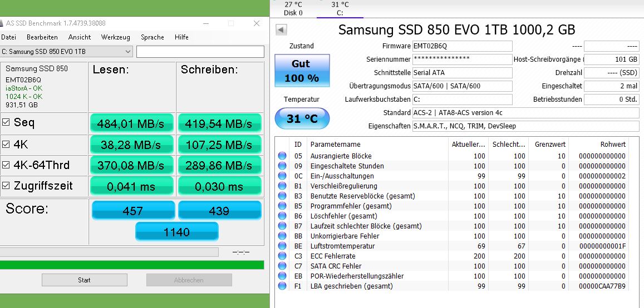Click status orb for Benutzte Reserveblöcke row
The width and height of the screenshot is (644, 308).
[x=282, y=196]
